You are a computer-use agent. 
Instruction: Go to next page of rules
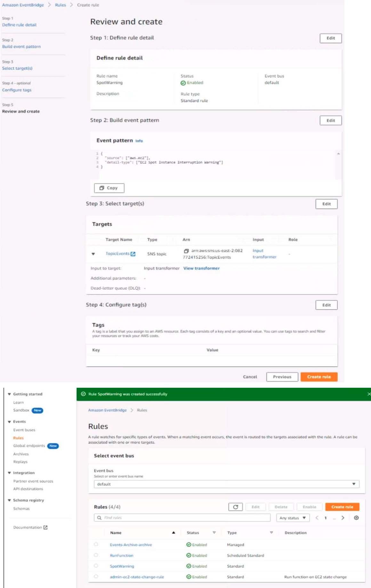coord(343,518)
